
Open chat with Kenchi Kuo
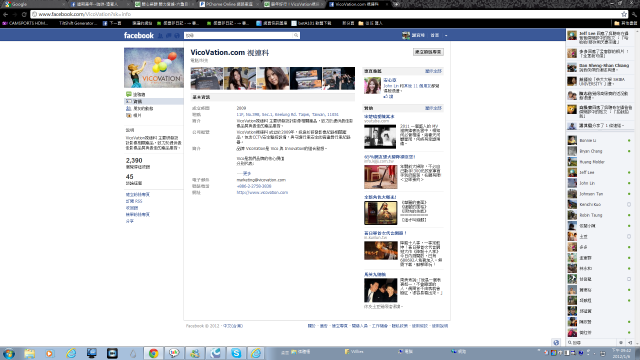[x=599, y=204]
